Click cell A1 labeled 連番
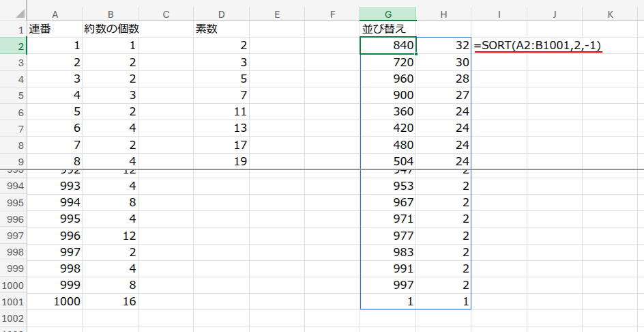Screen dimensions: 644x332 [x=55, y=29]
